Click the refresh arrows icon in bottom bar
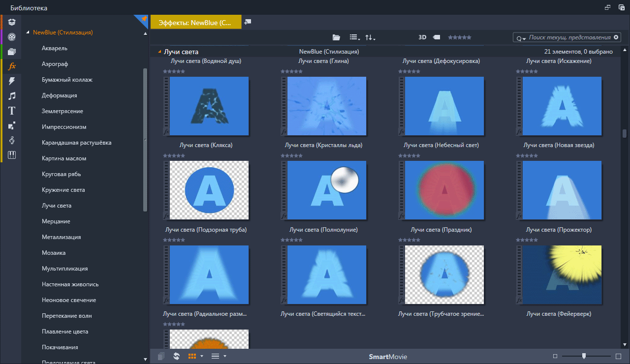The width and height of the screenshot is (630, 364). point(176,356)
